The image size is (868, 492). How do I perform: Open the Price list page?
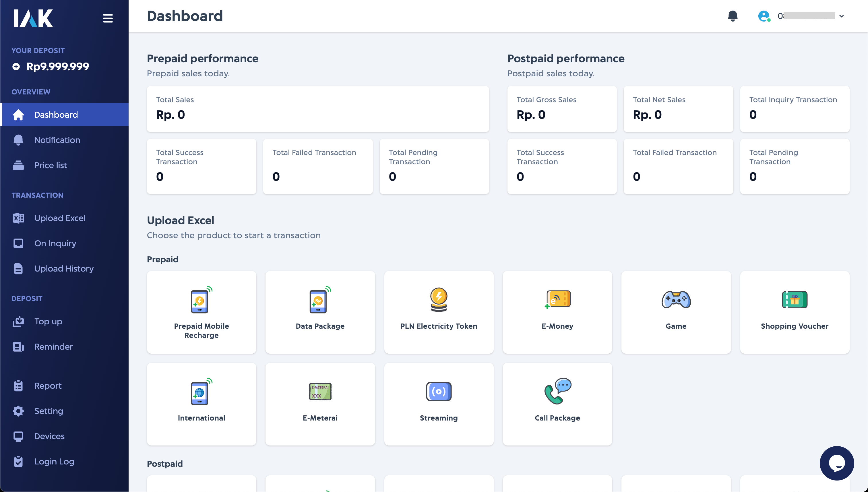tap(64, 165)
